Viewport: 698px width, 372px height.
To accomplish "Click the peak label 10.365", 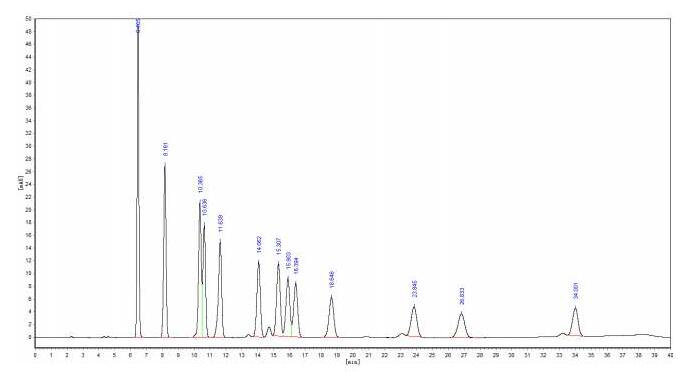I will [200, 184].
